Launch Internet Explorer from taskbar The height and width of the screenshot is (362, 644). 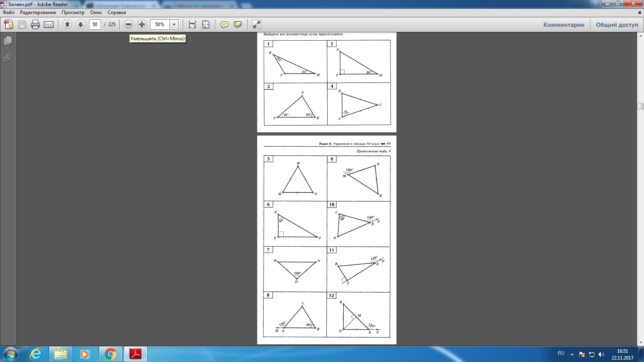pos(36,354)
